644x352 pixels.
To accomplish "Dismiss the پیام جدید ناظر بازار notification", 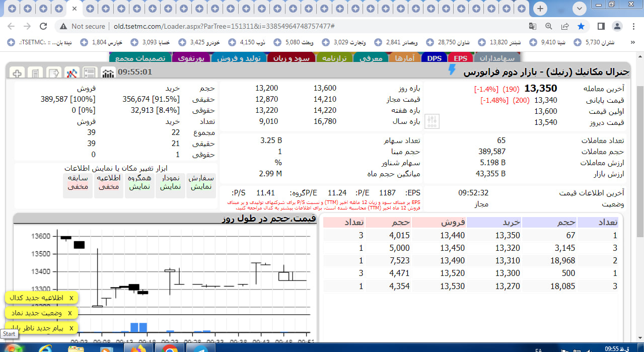I will (x=71, y=328).
